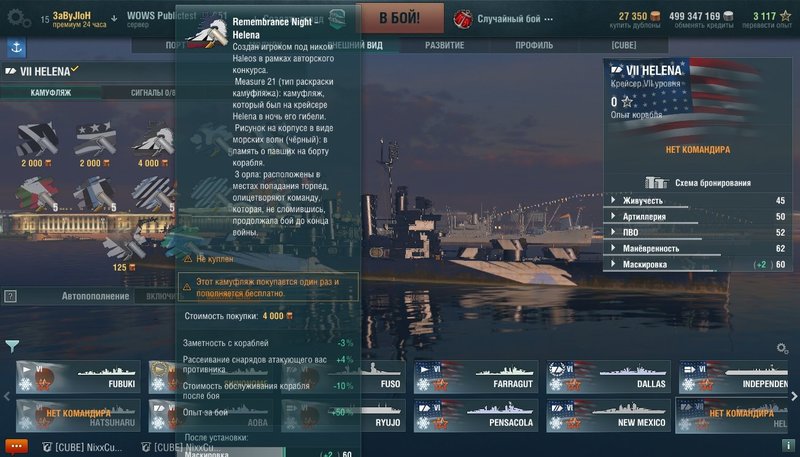Open the orange chat bubble icon

click(16, 447)
